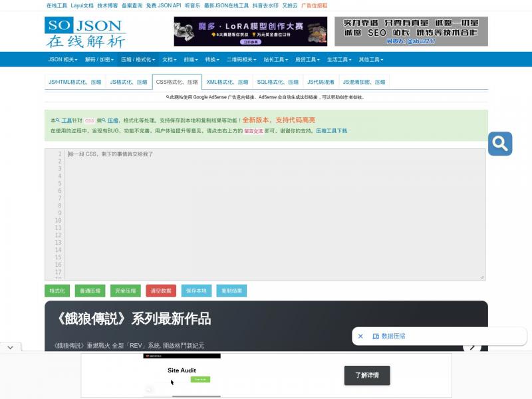Open the LoRA模型创作大赛 banner
Viewport: 532px width, 399px height.
click(x=251, y=31)
